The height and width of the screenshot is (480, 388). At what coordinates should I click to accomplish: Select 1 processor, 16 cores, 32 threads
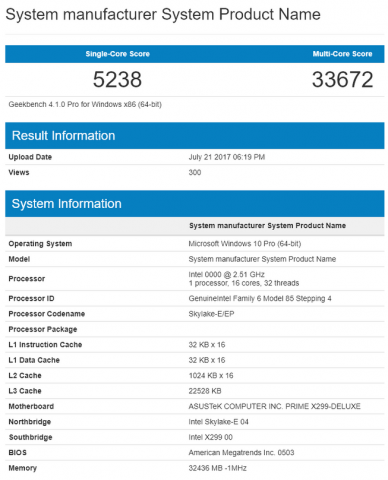click(x=244, y=283)
